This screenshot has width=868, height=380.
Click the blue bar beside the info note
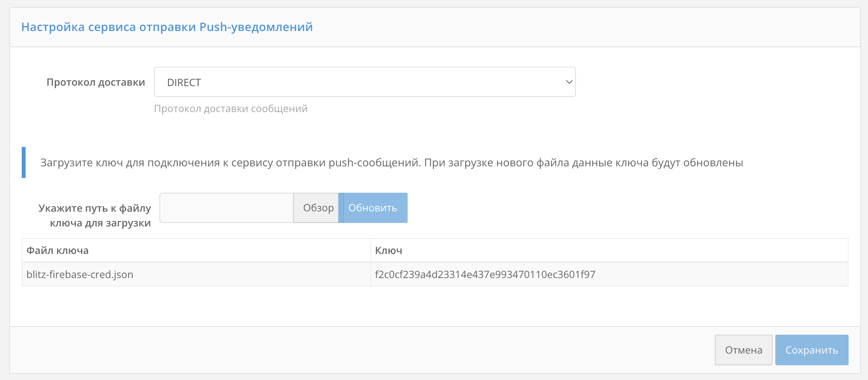pos(24,162)
